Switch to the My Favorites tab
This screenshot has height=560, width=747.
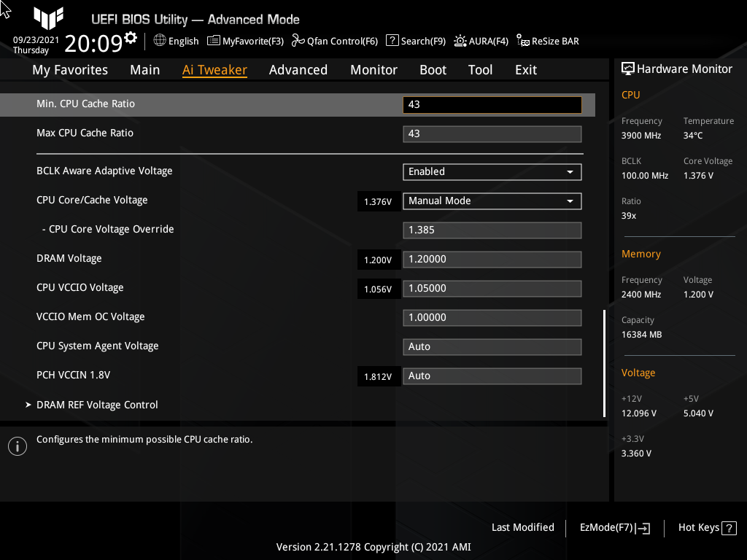point(70,70)
